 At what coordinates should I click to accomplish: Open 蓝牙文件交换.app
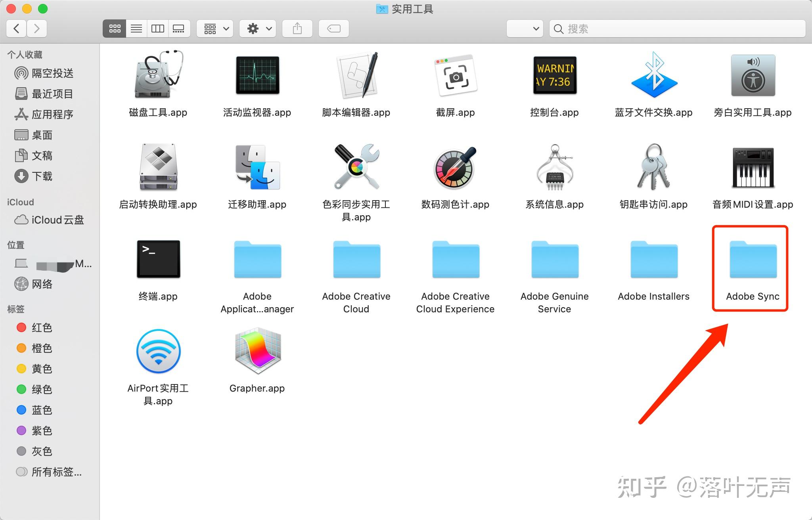(654, 75)
